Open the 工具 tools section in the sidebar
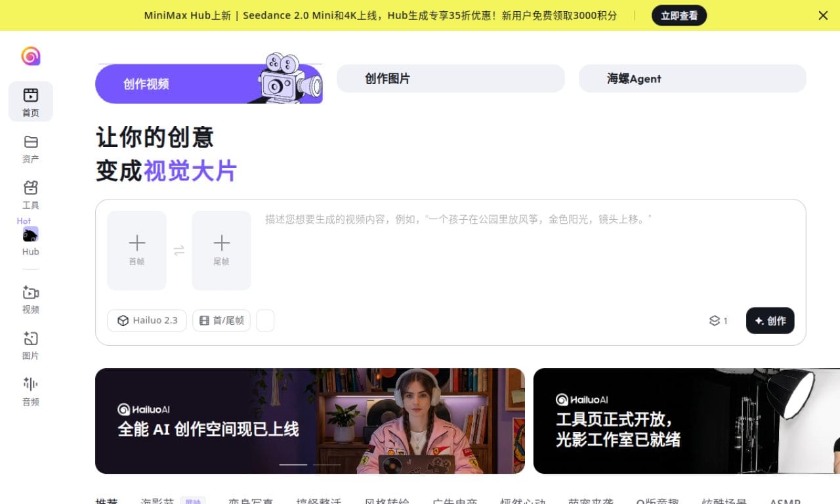This screenshot has width=840, height=504. (x=31, y=195)
